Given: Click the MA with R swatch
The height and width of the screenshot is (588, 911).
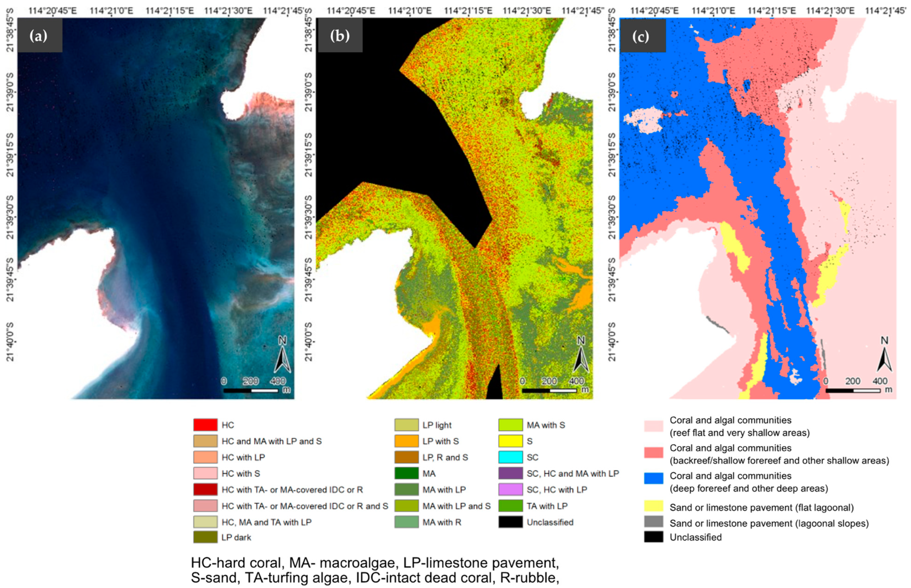Looking at the screenshot, I should click(x=406, y=522).
